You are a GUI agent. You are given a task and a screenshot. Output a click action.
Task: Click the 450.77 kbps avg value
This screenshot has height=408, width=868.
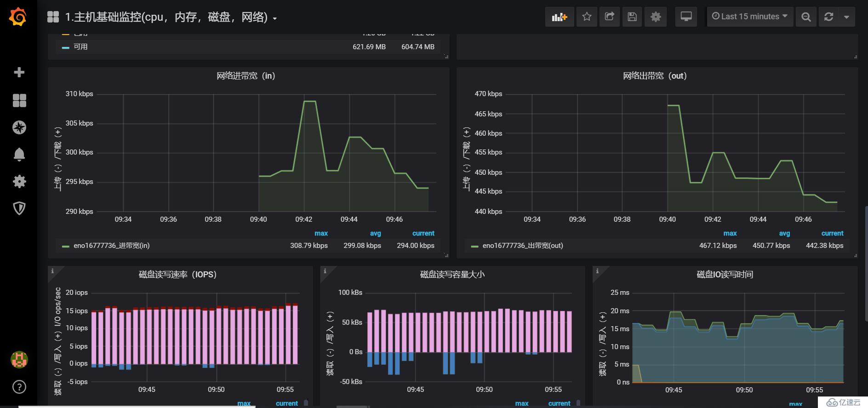pyautogui.click(x=771, y=246)
